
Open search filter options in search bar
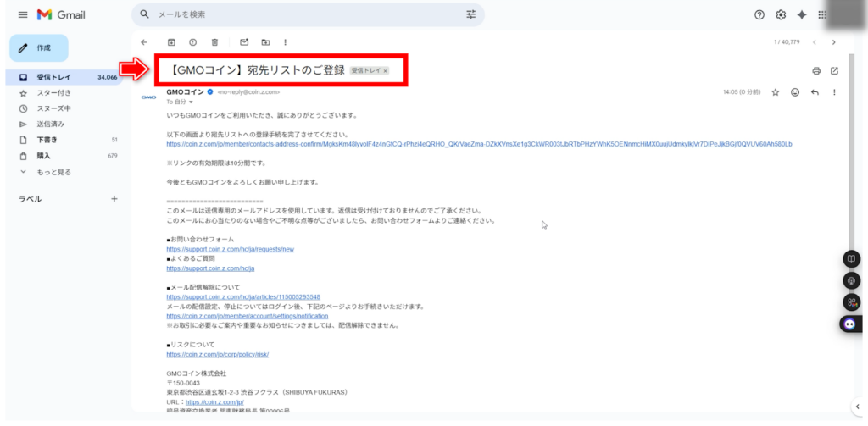coord(471,14)
